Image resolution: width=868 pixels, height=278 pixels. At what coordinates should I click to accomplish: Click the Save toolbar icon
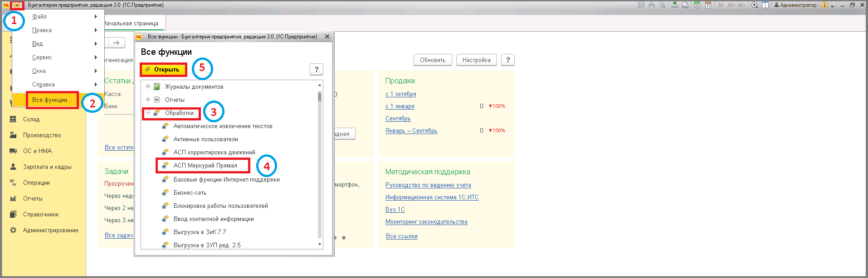(641, 5)
